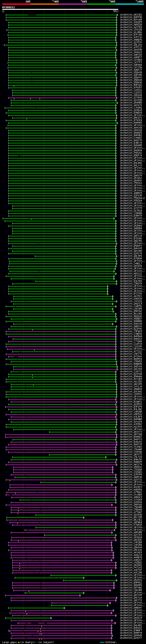
Task: Open hit UniRef100_Q0DZE5
Action: click(131, 22)
